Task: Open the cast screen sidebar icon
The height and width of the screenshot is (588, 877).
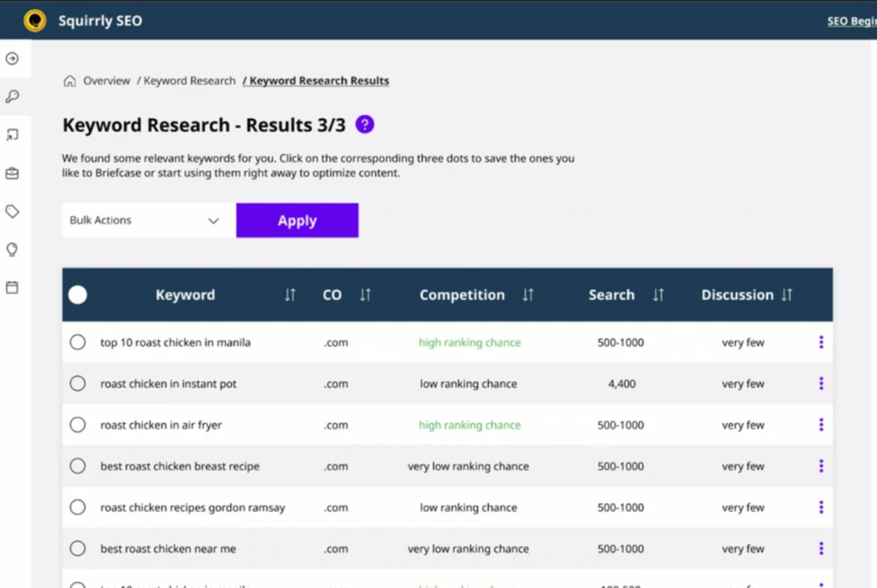Action: (x=12, y=134)
